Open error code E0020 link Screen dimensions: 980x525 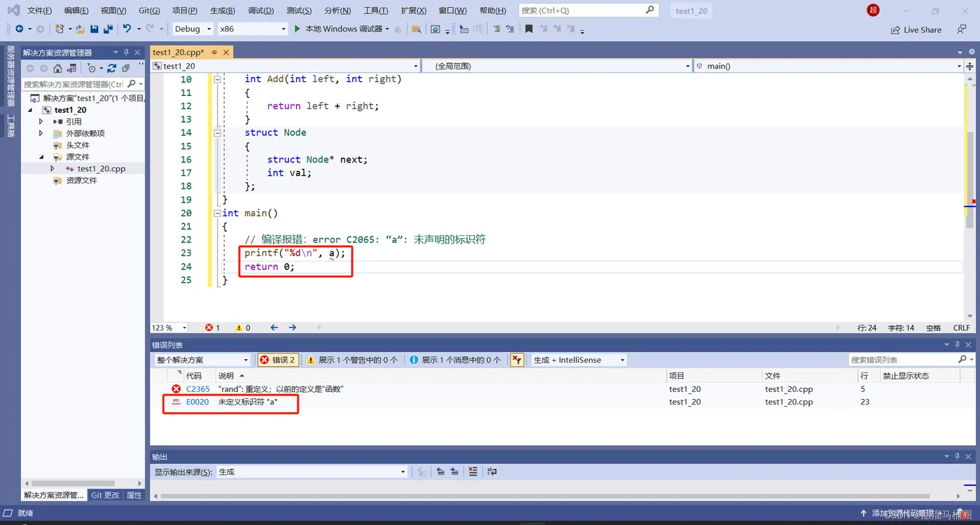pyautogui.click(x=197, y=402)
